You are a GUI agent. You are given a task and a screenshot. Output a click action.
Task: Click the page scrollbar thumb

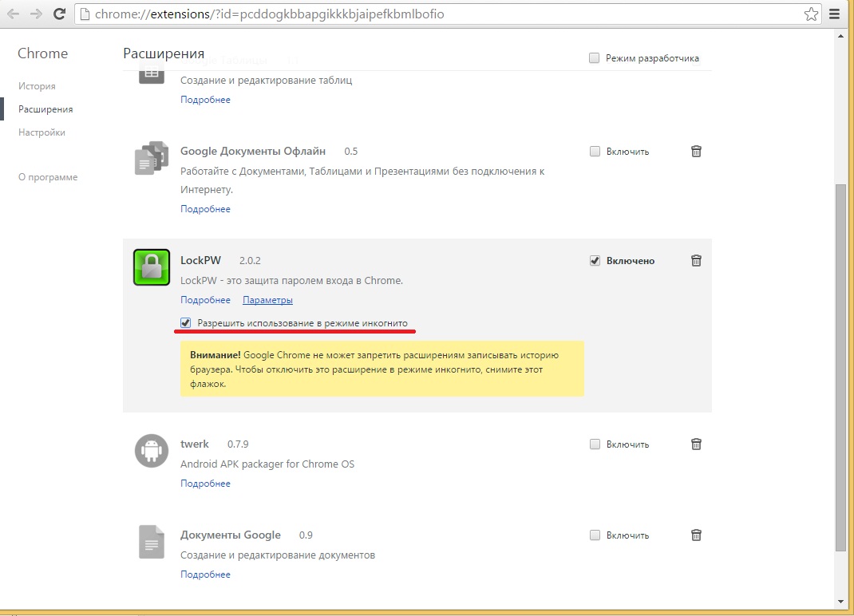click(x=841, y=368)
